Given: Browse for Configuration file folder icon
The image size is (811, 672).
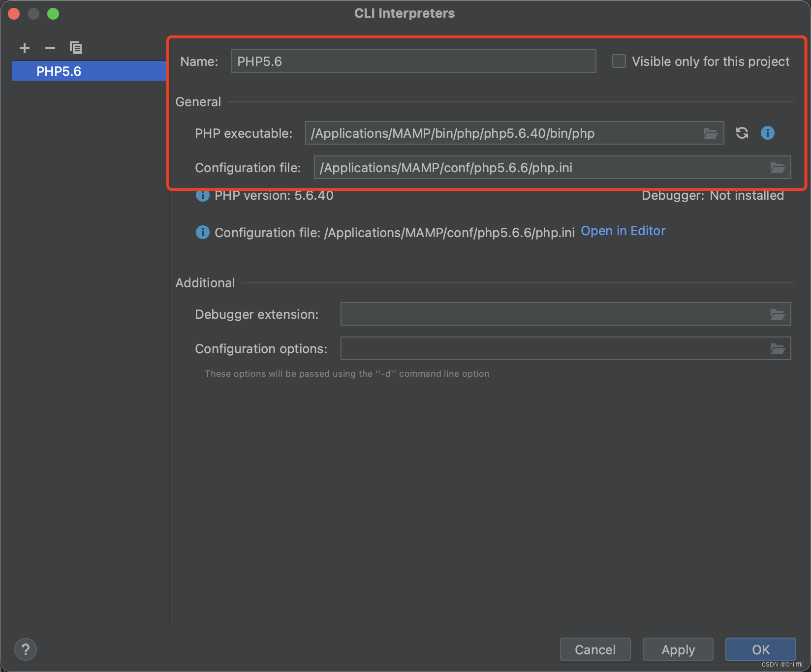Looking at the screenshot, I should point(778,168).
